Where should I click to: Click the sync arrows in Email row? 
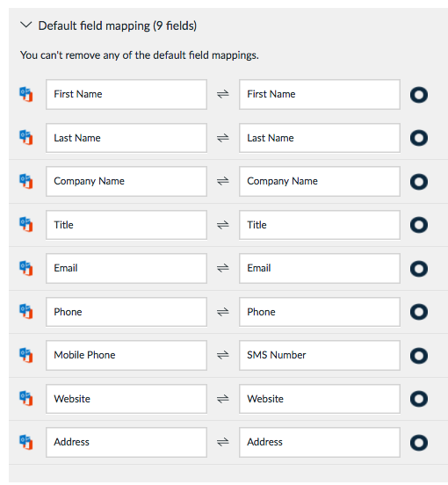point(222,268)
